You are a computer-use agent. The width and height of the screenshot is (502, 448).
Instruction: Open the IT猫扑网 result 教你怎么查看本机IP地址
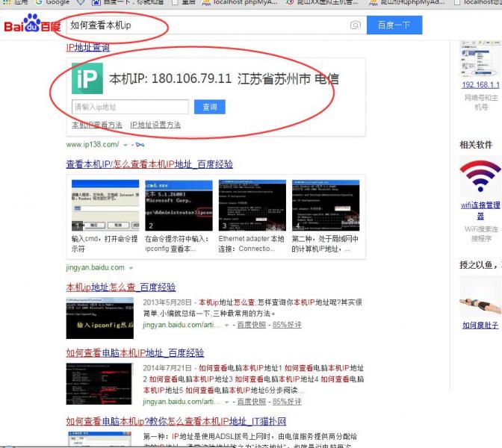click(x=176, y=421)
